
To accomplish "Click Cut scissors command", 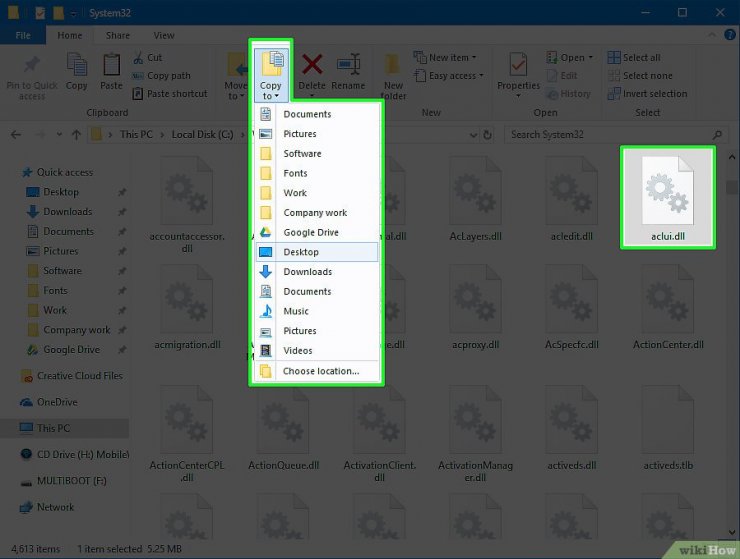I will [x=148, y=58].
